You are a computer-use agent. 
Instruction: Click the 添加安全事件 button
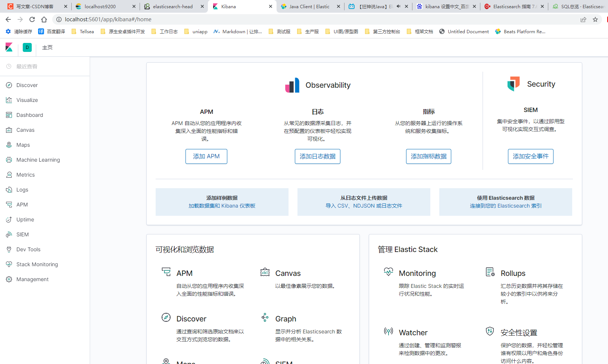click(x=531, y=156)
